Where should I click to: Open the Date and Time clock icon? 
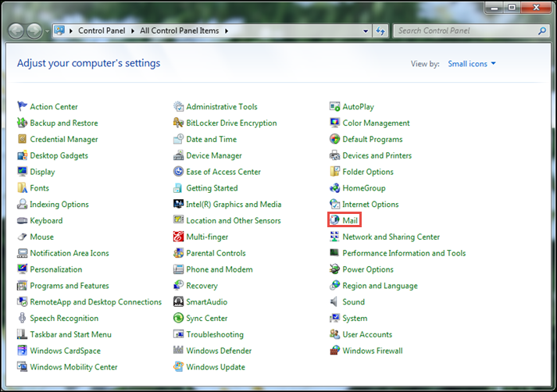(178, 139)
